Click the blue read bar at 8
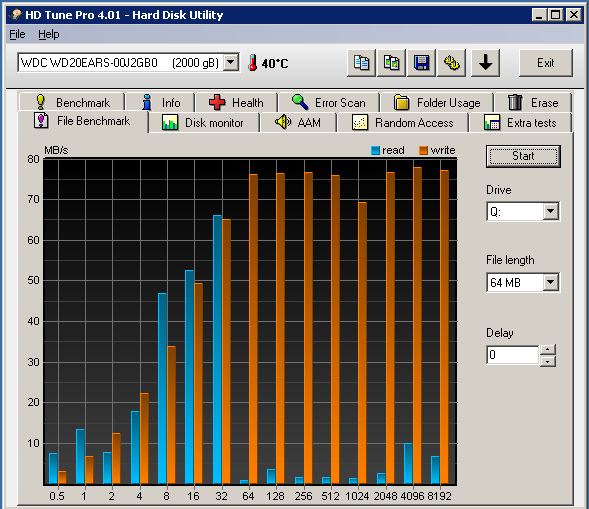The image size is (589, 509). click(x=162, y=388)
